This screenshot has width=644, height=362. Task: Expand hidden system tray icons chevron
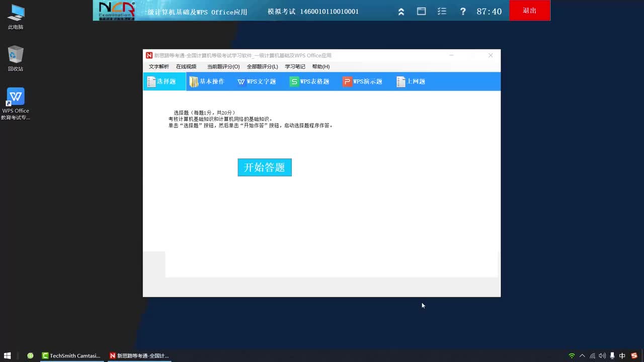pyautogui.click(x=582, y=356)
